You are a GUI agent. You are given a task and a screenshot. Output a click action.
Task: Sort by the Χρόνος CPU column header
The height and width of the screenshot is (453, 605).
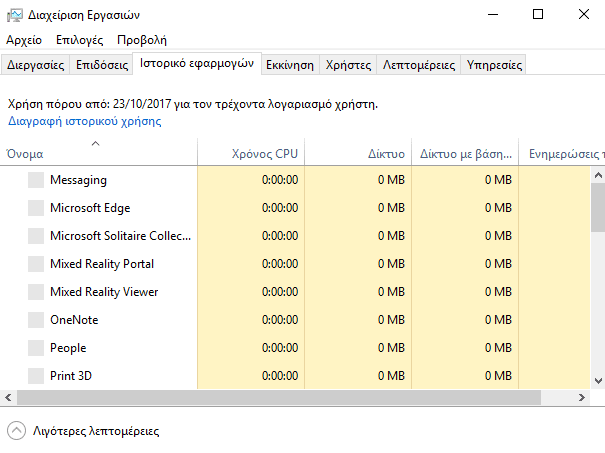click(x=251, y=152)
